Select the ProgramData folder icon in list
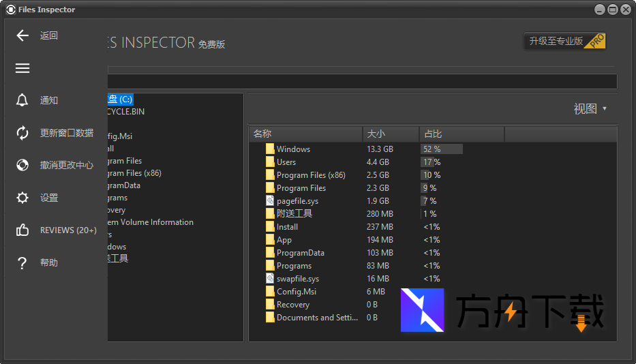The height and width of the screenshot is (364, 636). [x=270, y=252]
